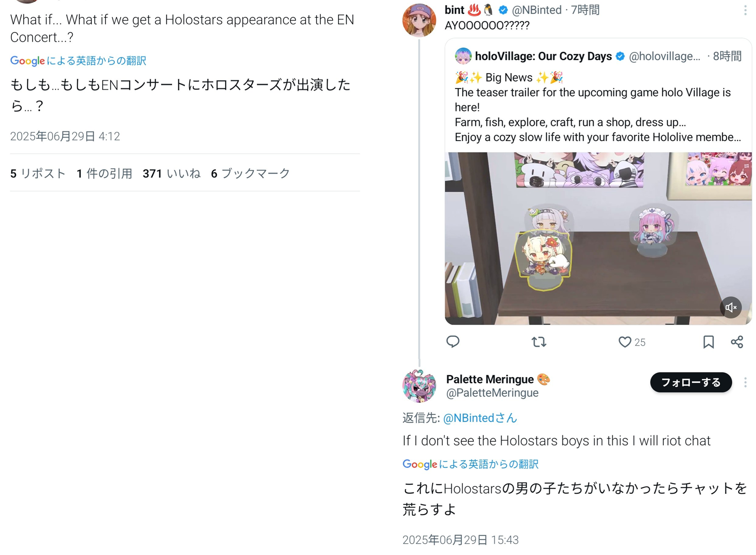Open Google translation link on left post
756x555 pixels.
point(78,61)
